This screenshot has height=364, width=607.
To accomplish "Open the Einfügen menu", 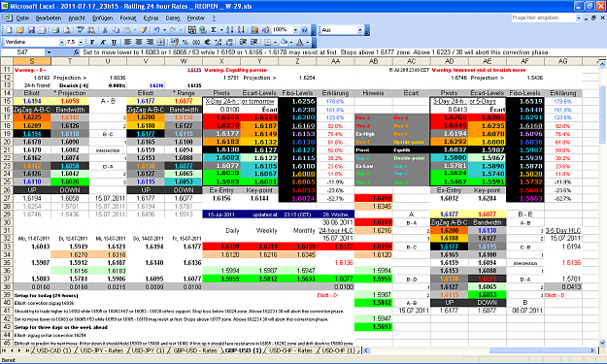I will (x=102, y=17).
